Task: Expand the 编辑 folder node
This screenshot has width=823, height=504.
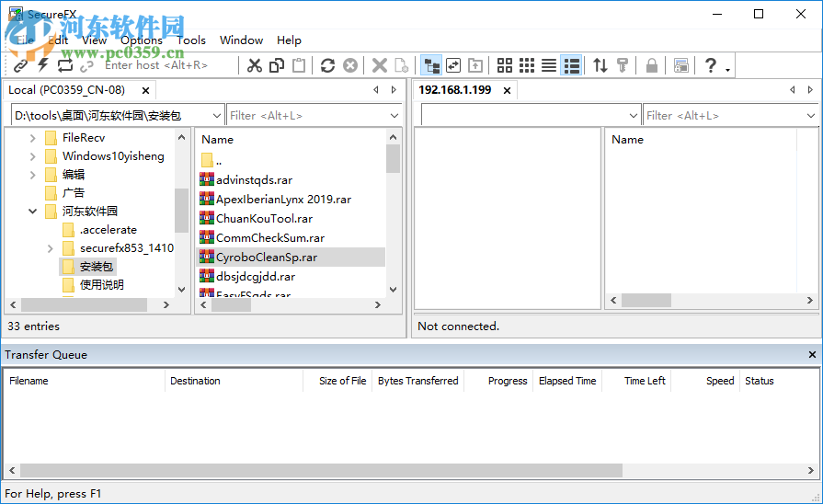Action: click(32, 175)
